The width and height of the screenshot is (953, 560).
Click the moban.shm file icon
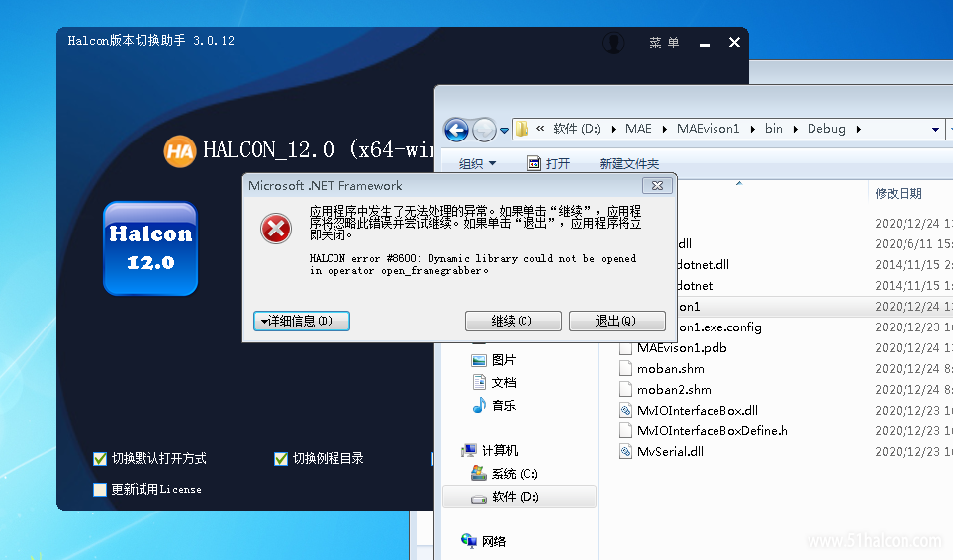(x=625, y=369)
